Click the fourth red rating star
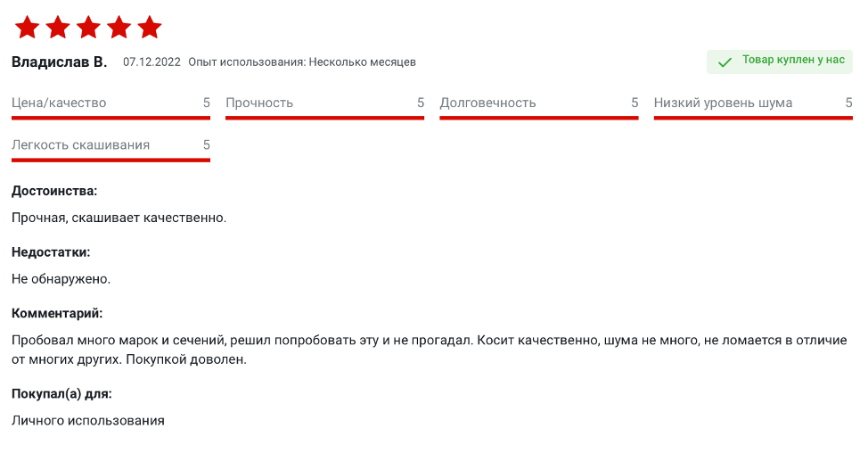The width and height of the screenshot is (868, 453). pyautogui.click(x=119, y=28)
